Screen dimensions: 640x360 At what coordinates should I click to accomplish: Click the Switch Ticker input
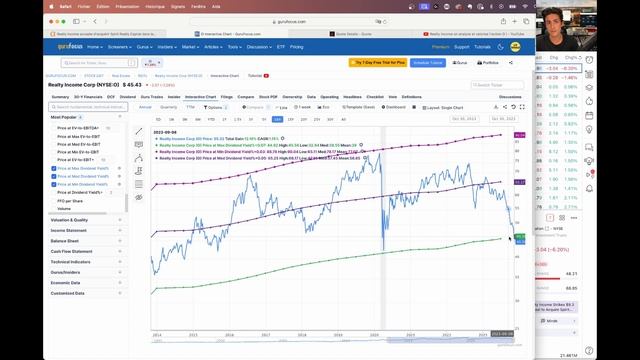tap(497, 85)
